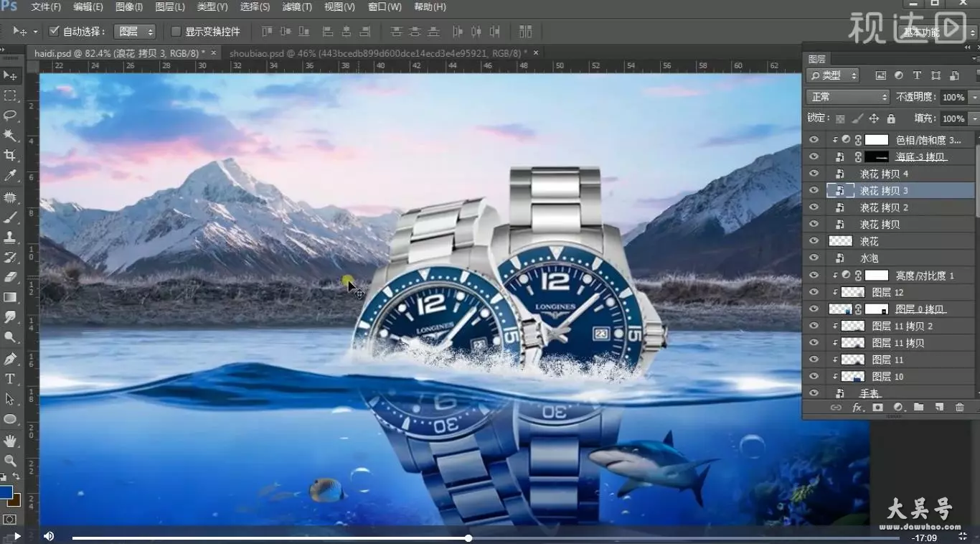Mute the video volume icon
Screen dimensions: 980x544
tap(49, 536)
